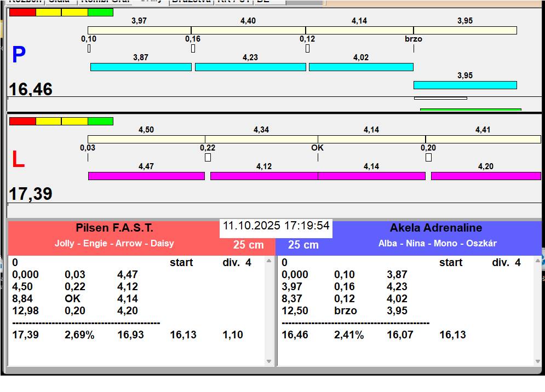Viewport: 545px width, 392px height.
Task: Click the OK pass marker in lane L
Action: coord(318,158)
